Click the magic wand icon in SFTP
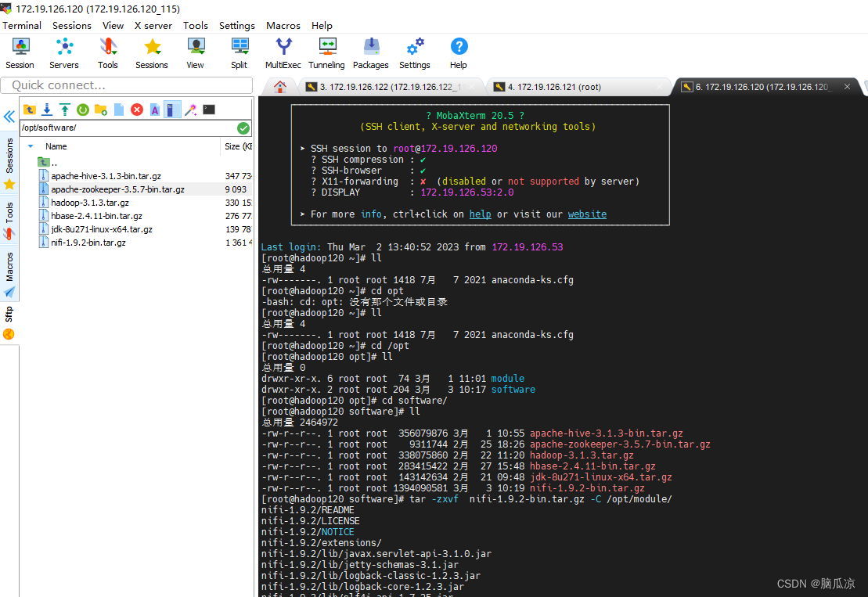 pos(191,110)
